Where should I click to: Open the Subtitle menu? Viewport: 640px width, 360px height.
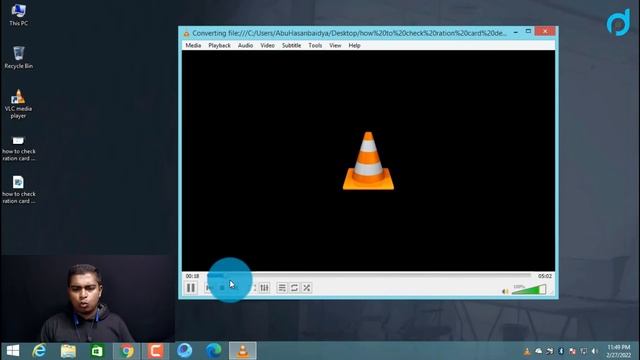tap(291, 45)
